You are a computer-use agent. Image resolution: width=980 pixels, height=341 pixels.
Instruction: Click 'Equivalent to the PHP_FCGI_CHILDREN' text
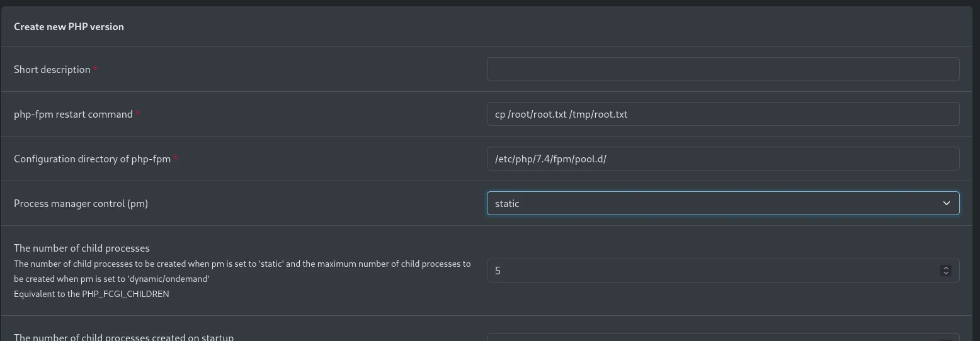91,294
